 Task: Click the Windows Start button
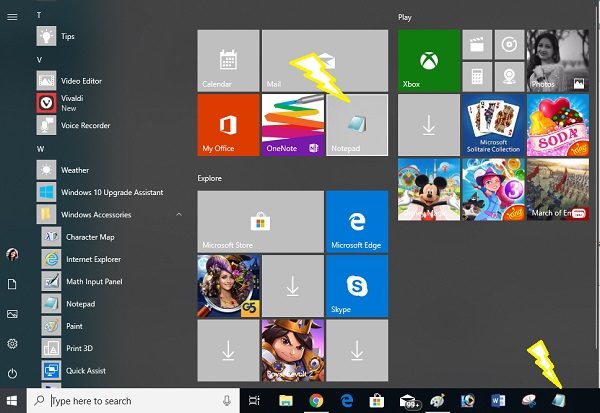coord(12,401)
